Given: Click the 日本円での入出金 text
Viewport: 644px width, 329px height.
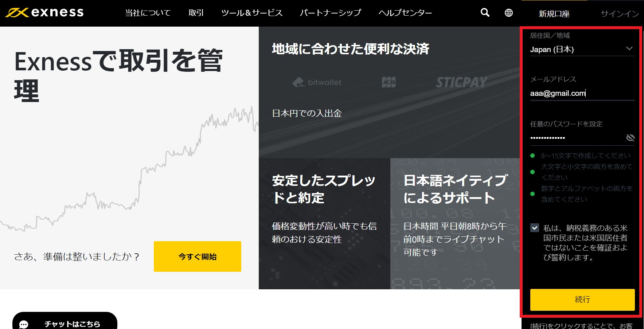Looking at the screenshot, I should click(307, 113).
